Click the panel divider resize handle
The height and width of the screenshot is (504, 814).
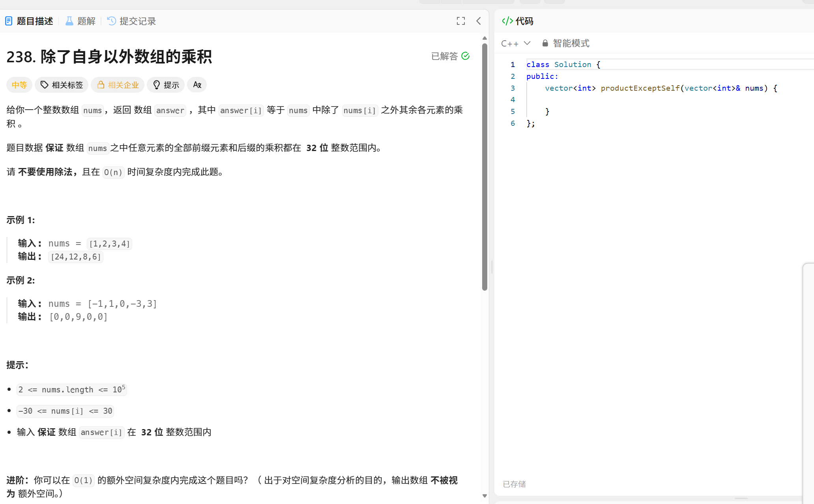coord(492,267)
